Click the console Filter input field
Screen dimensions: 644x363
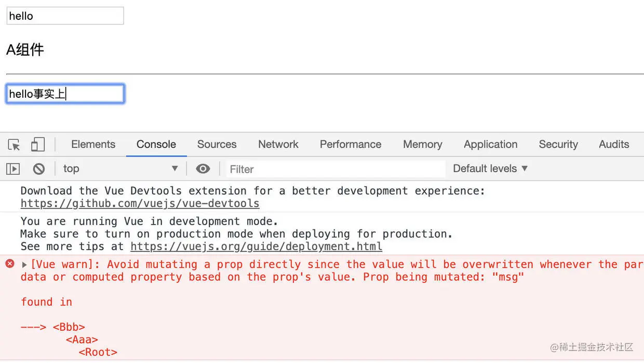click(335, 169)
